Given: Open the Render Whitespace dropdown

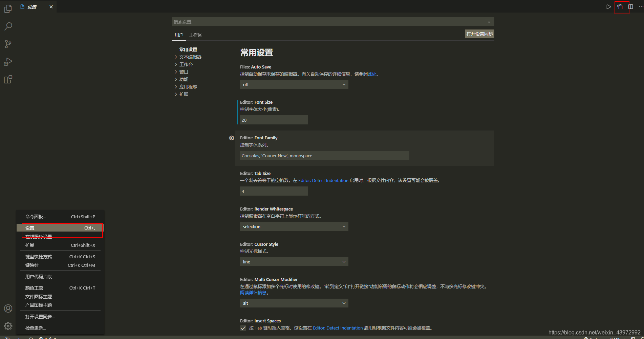Looking at the screenshot, I should tap(294, 226).
